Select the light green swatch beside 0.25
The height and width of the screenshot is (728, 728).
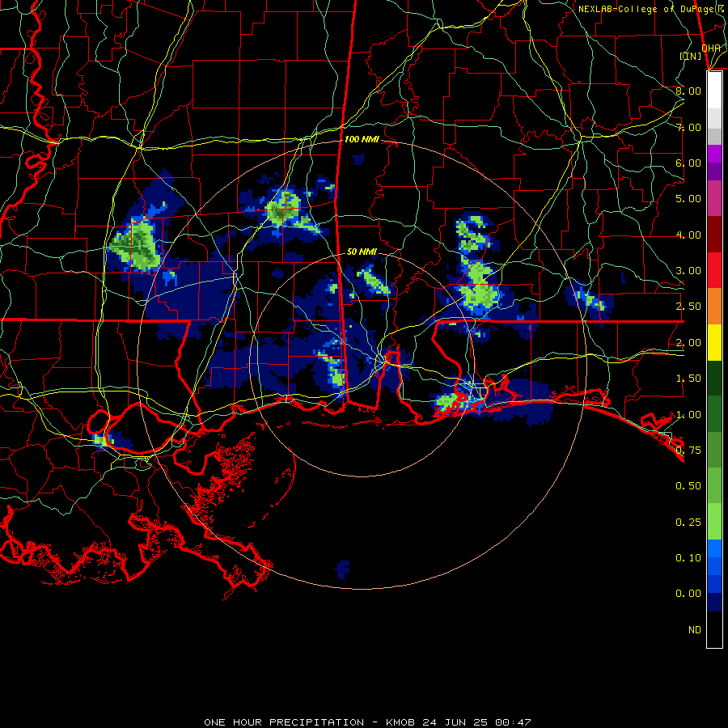[x=714, y=522]
